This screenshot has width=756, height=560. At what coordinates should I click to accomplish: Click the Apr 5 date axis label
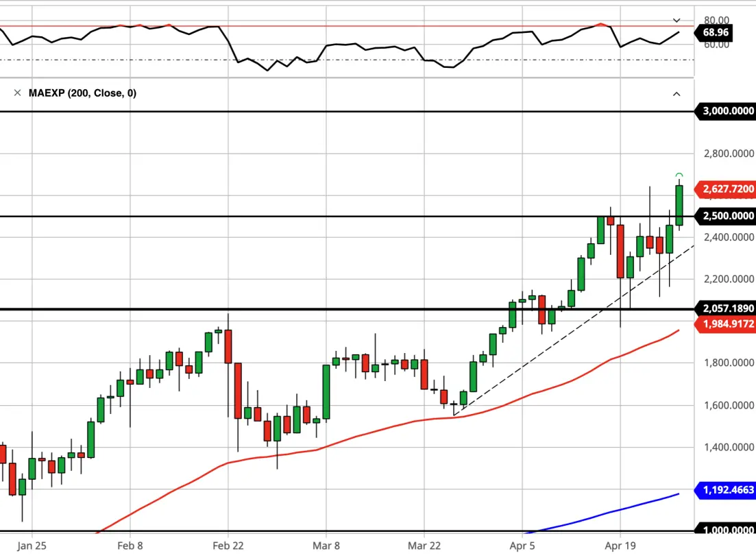click(522, 546)
